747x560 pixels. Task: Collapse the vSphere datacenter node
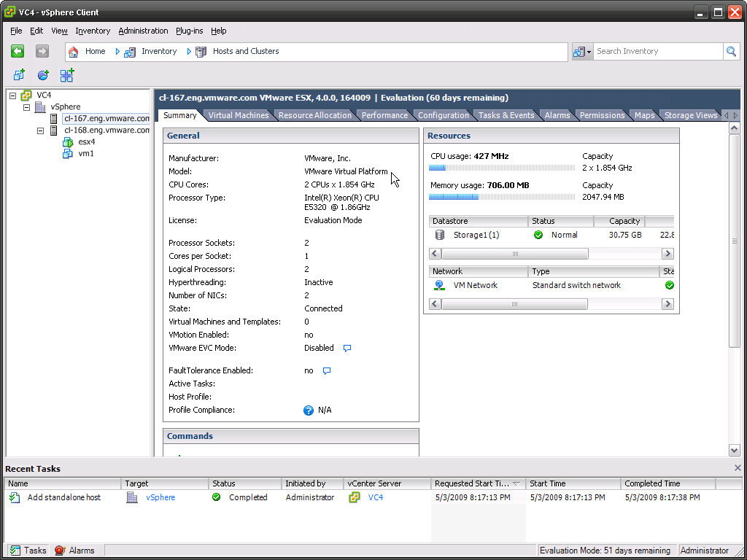pyautogui.click(x=26, y=107)
